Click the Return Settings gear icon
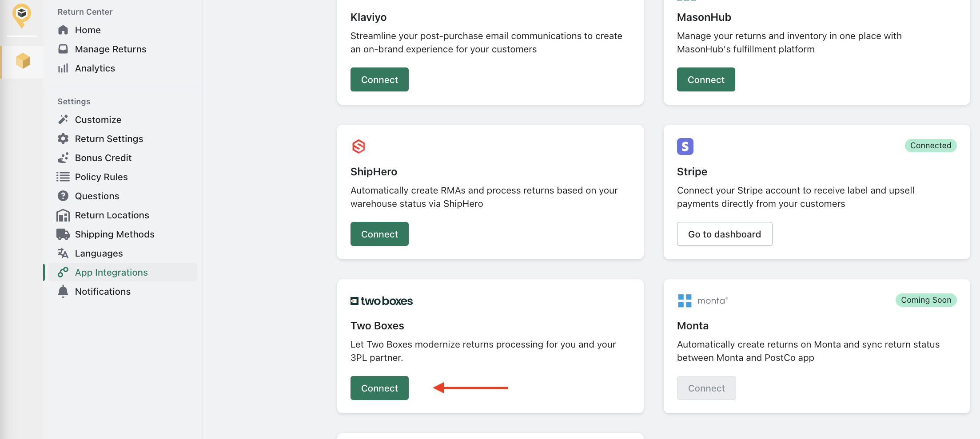Screen dimensions: 980x439 pyautogui.click(x=63, y=138)
